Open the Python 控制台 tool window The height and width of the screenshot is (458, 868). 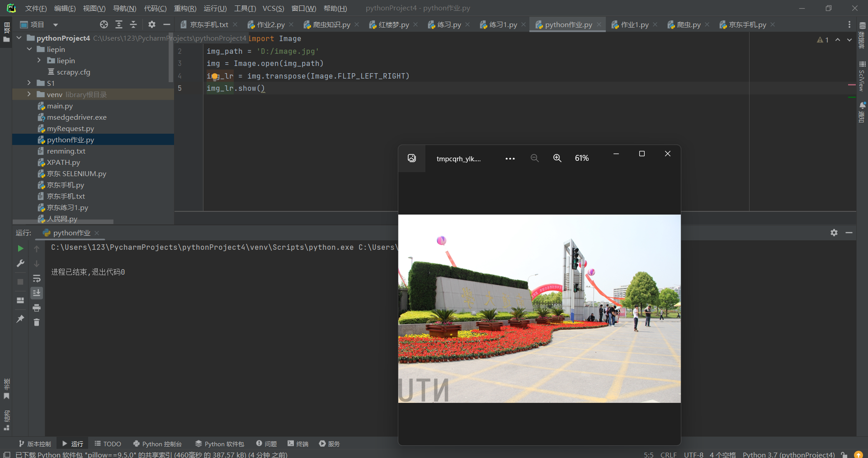click(x=157, y=444)
